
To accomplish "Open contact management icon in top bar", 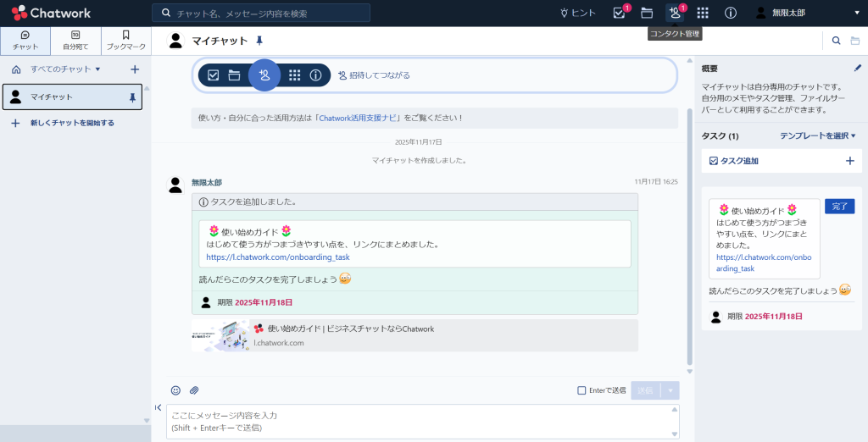I will tap(675, 13).
